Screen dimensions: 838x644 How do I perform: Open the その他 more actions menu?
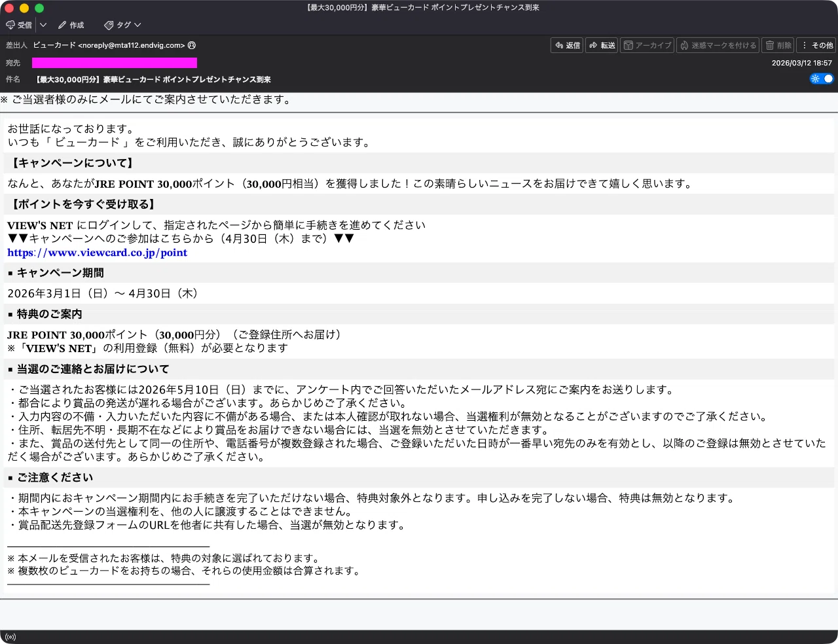[x=817, y=45]
